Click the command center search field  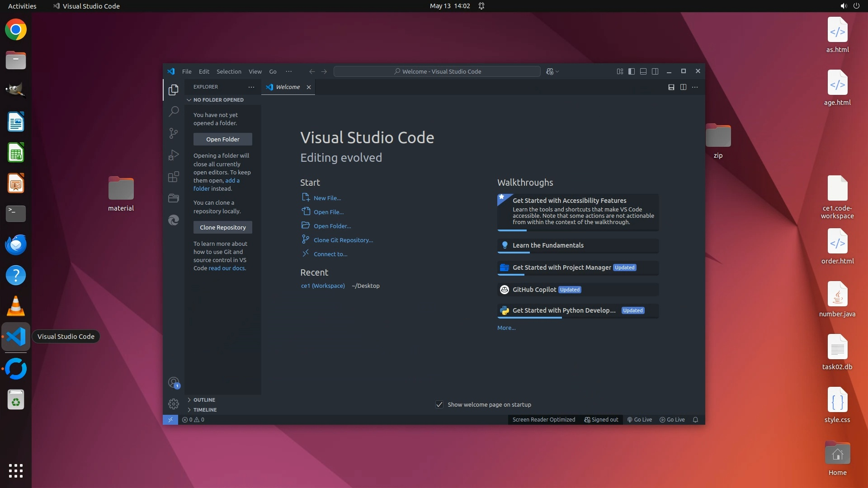coord(437,71)
